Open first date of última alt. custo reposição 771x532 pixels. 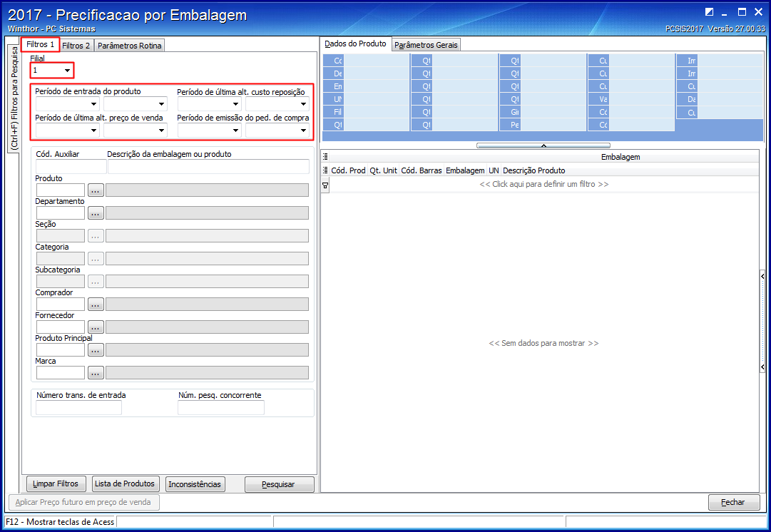tap(235, 103)
